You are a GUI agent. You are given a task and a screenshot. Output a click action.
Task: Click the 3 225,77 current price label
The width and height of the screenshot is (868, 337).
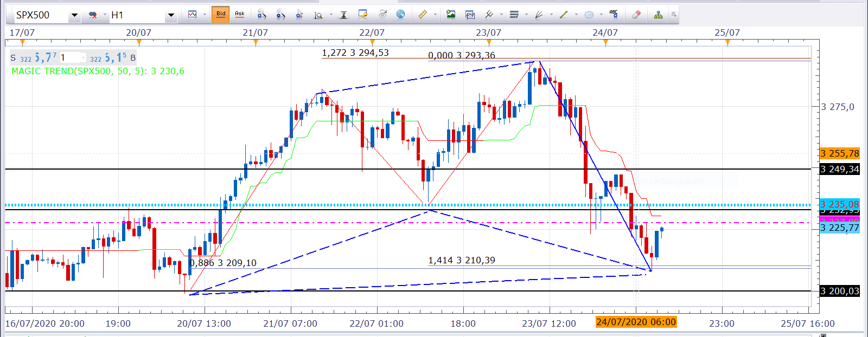pos(840,228)
